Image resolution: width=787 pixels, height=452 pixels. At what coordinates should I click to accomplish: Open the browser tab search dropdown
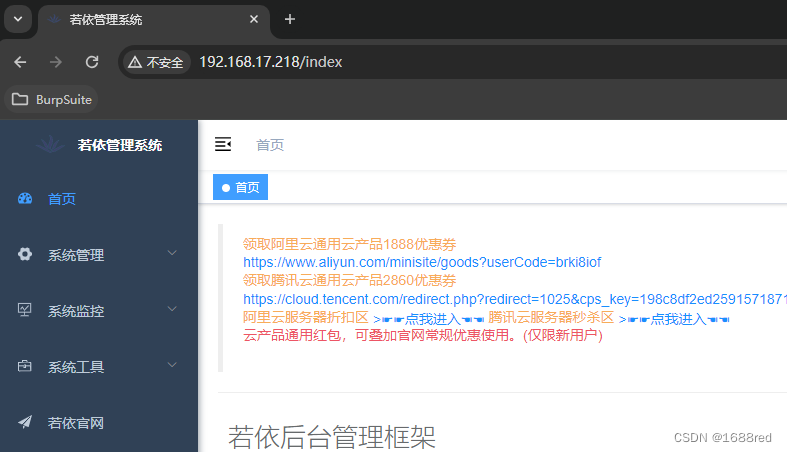click(x=18, y=19)
